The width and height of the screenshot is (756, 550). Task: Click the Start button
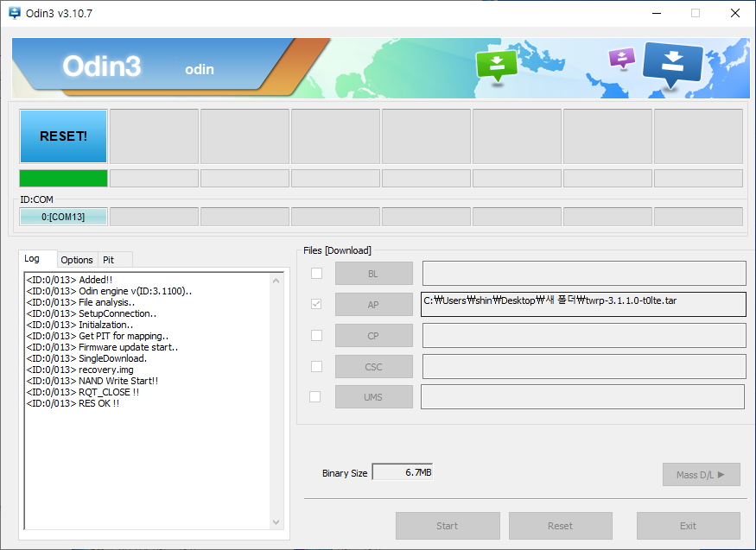448,526
